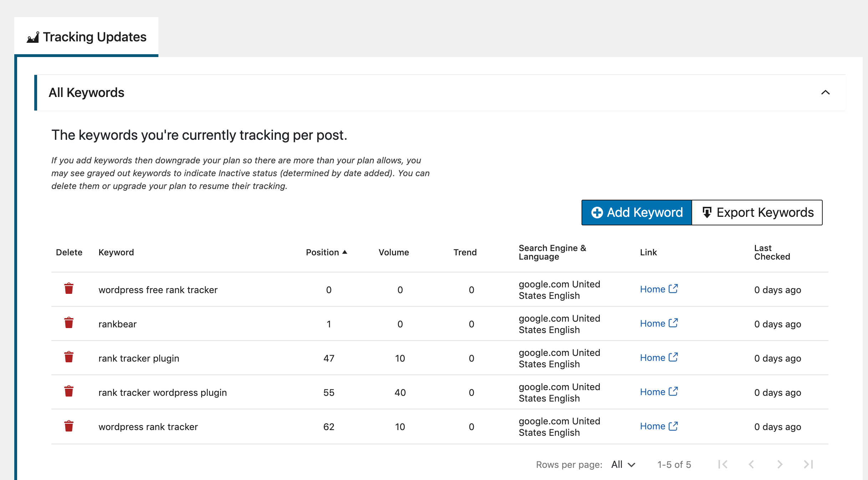Click the Export Keywords button
The height and width of the screenshot is (480, 868).
pos(757,213)
